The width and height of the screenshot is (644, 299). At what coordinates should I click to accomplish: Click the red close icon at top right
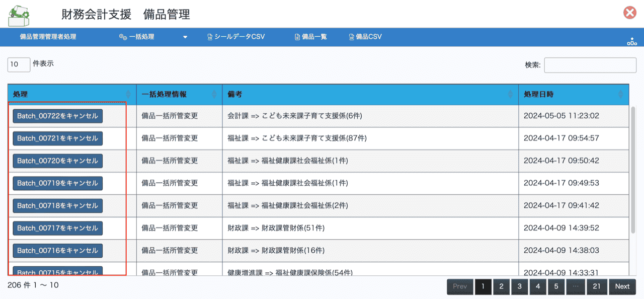(629, 13)
